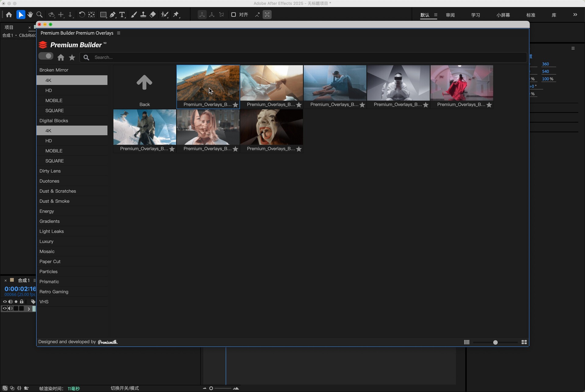Image resolution: width=585 pixels, height=392 pixels.
Task: Select the Hand tool in toolbar
Action: coord(30,15)
